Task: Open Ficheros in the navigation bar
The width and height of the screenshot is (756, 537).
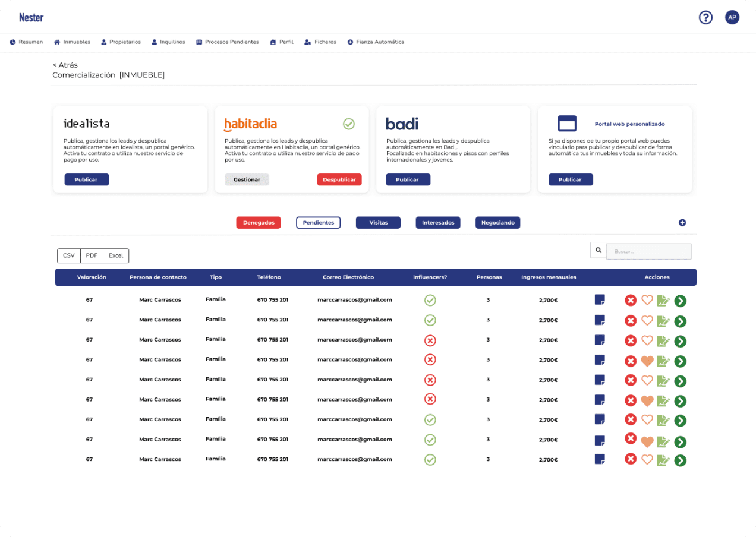Action: [x=320, y=42]
